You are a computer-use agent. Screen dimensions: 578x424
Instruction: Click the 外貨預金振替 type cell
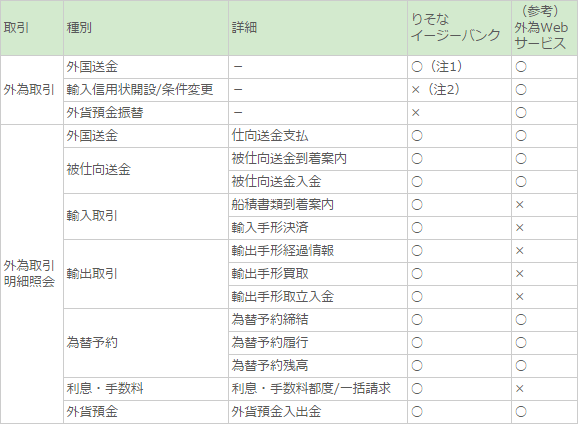tap(146, 113)
